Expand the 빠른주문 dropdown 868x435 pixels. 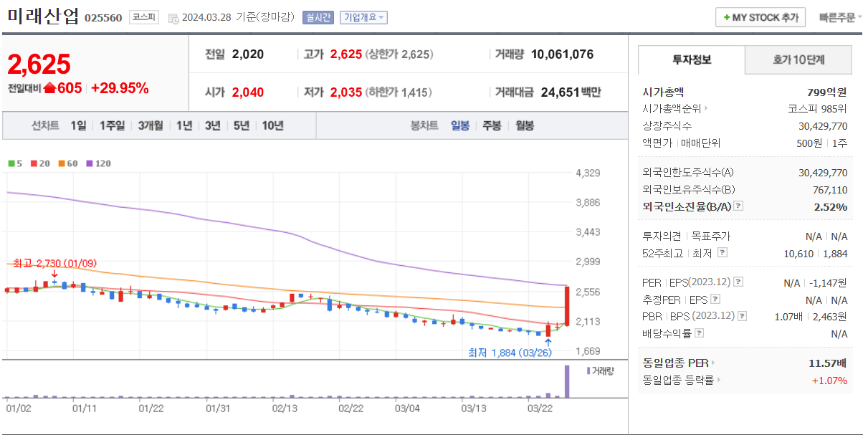tap(840, 17)
